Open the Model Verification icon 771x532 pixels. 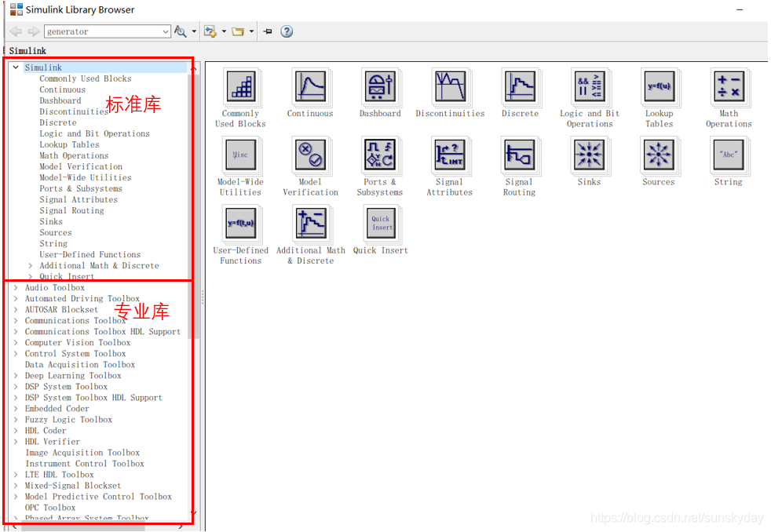coord(310,155)
